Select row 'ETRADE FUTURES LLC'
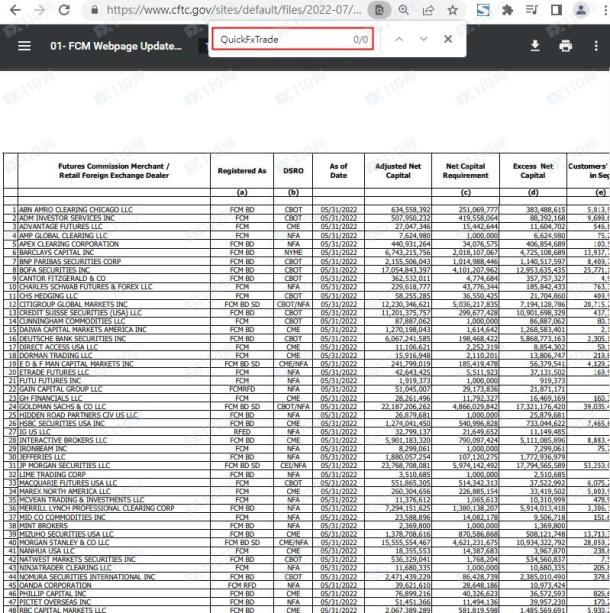The height and width of the screenshot is (613, 610). pos(307,372)
